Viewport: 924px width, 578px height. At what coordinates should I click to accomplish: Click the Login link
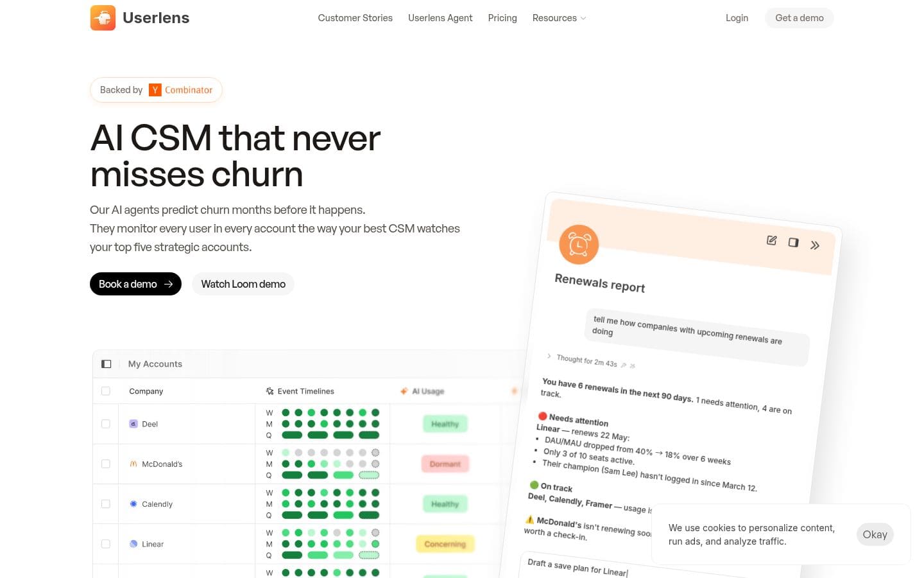coord(737,18)
